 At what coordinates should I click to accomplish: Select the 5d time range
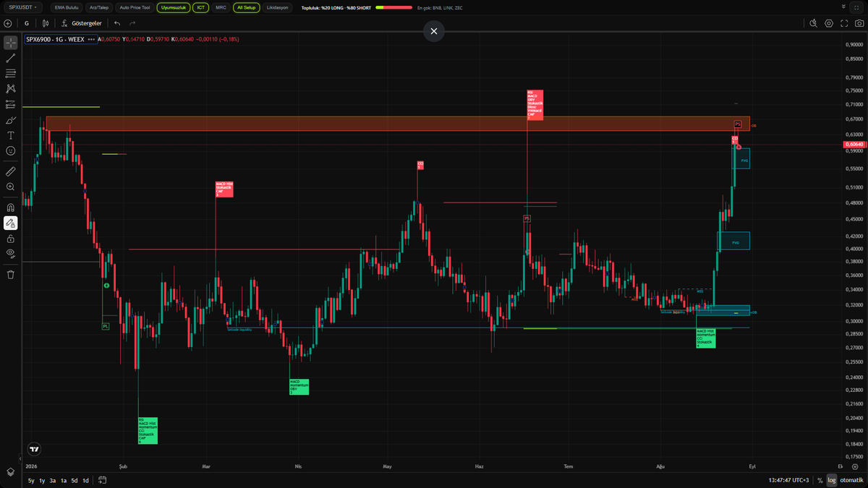(x=75, y=480)
